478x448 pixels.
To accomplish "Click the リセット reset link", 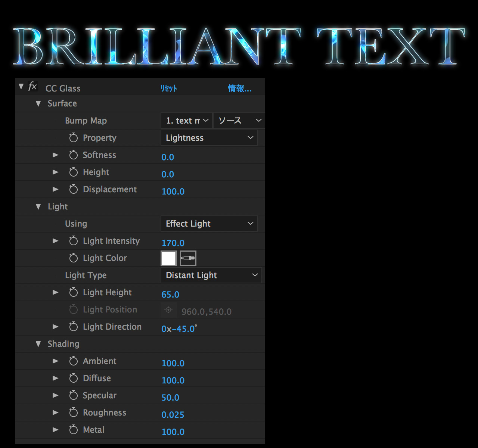I will pos(169,88).
